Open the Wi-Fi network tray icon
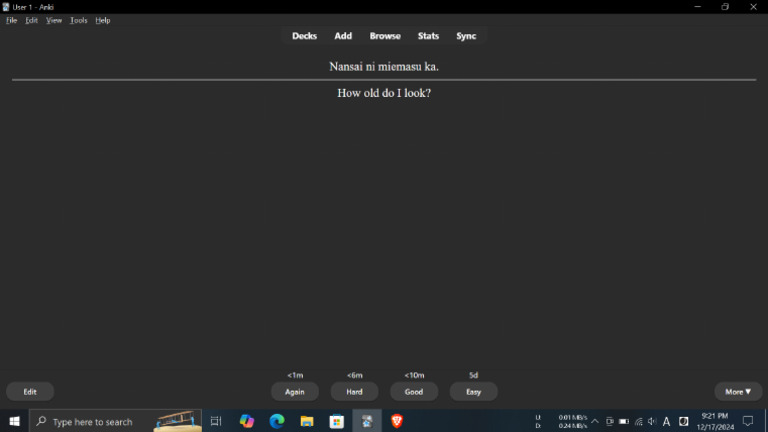The image size is (768, 432). tap(638, 421)
